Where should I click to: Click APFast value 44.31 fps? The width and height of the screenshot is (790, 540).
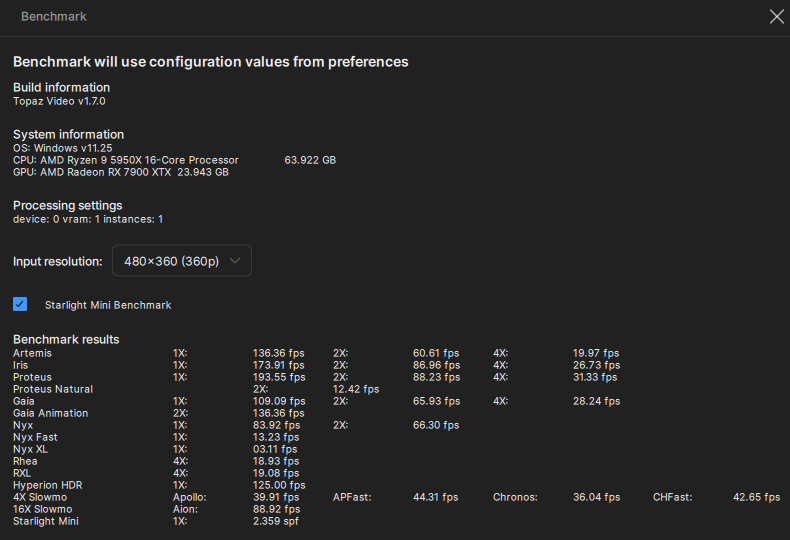(436, 498)
